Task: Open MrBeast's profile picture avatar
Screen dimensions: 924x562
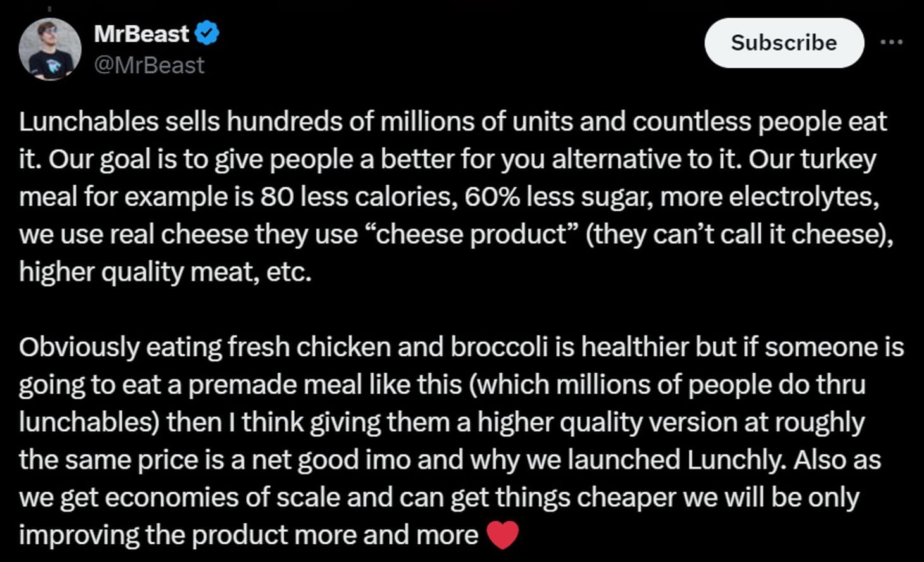Action: click(50, 49)
